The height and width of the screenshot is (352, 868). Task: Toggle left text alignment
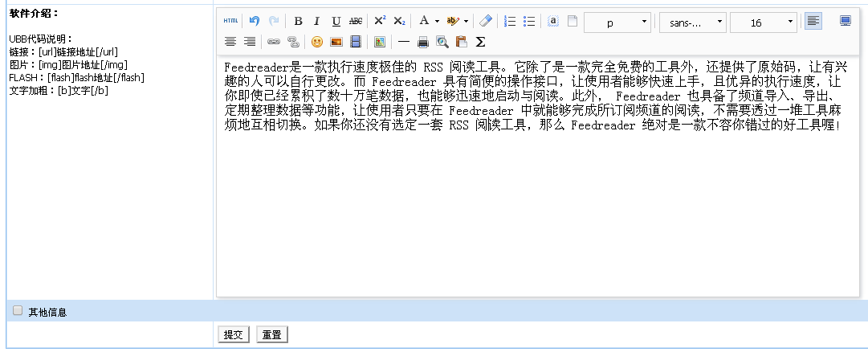(x=813, y=22)
